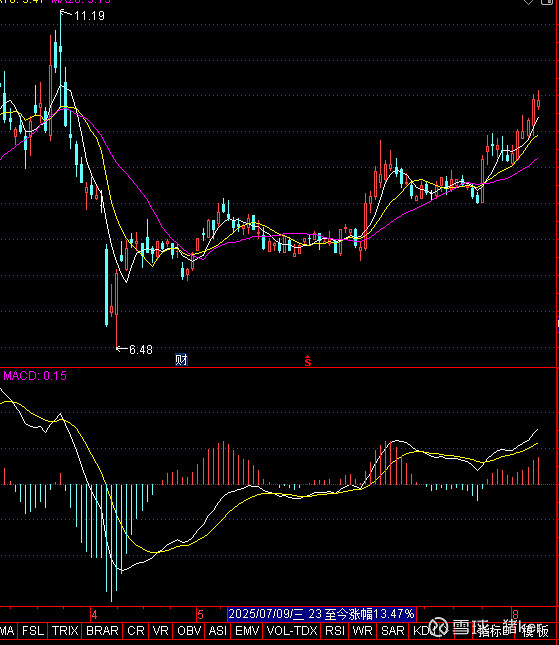Open the CR indicator tab

(x=136, y=631)
